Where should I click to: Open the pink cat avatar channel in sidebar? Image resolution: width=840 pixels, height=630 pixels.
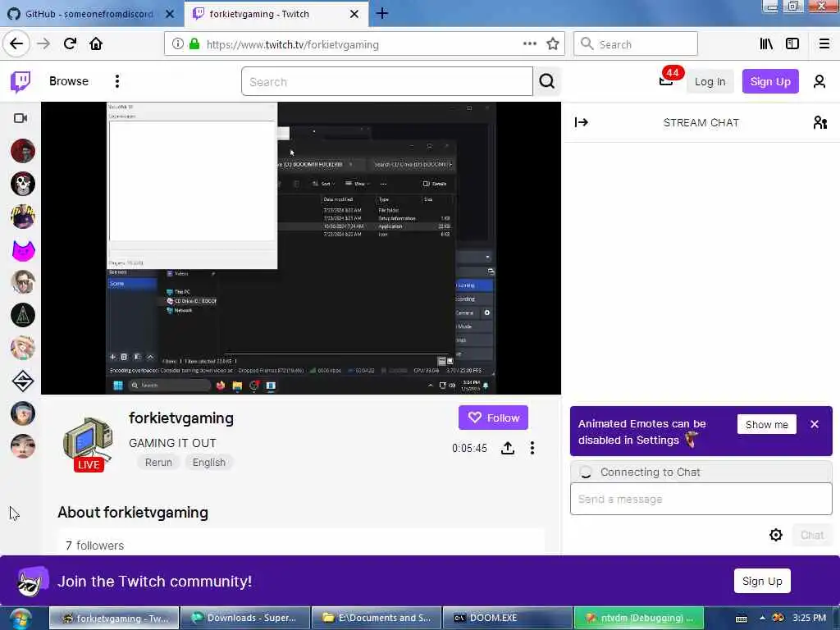click(23, 250)
